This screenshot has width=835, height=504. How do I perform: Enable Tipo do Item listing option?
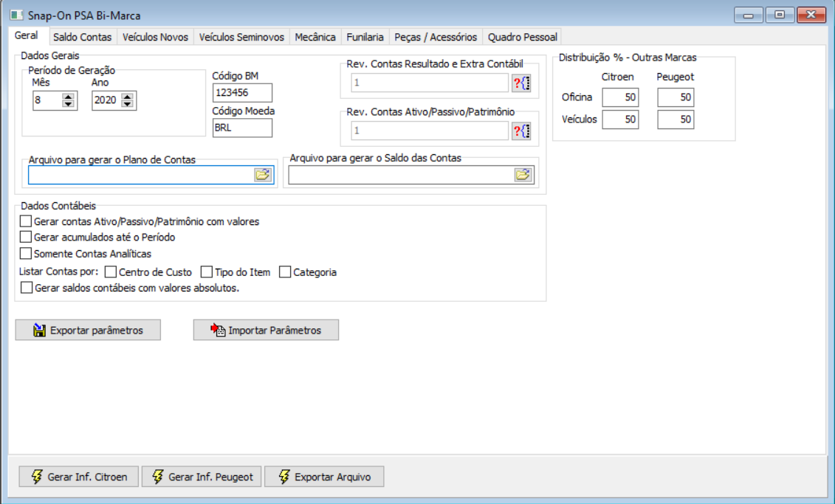207,272
